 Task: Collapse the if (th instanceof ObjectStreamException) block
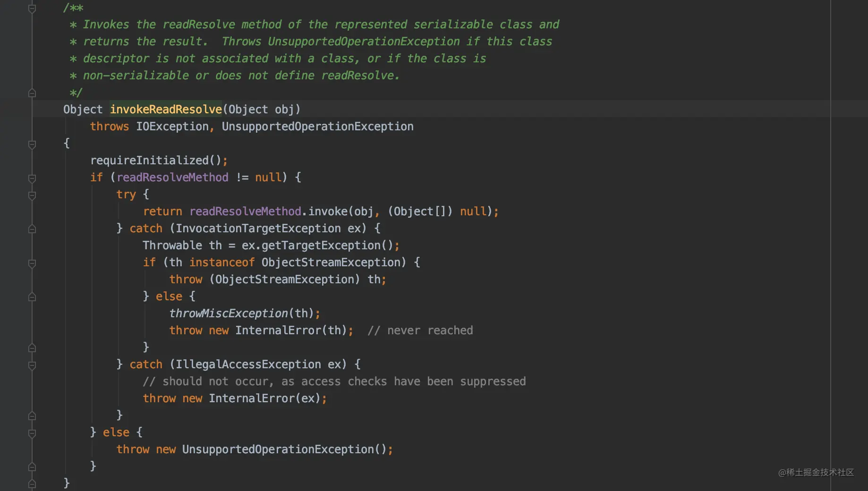click(32, 263)
